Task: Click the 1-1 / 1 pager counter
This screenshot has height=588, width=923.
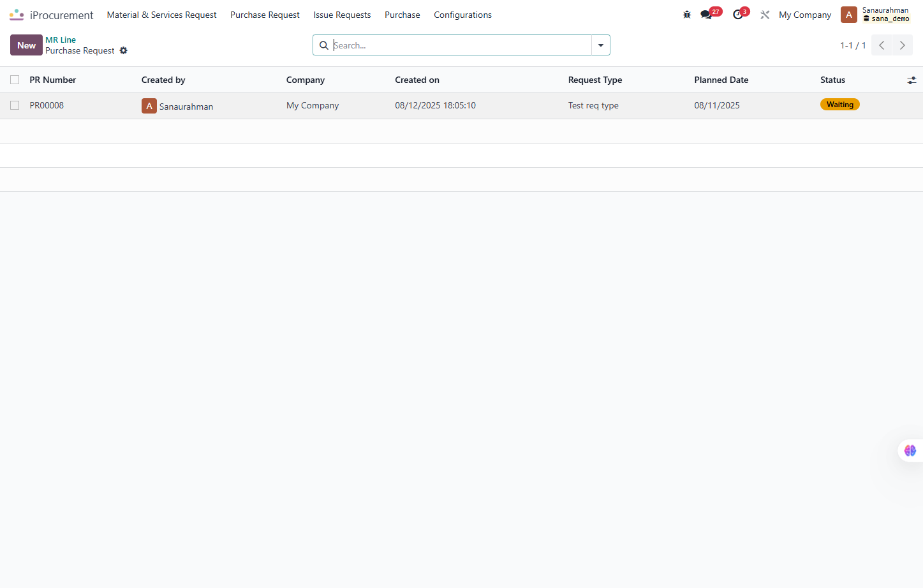Action: tap(853, 45)
